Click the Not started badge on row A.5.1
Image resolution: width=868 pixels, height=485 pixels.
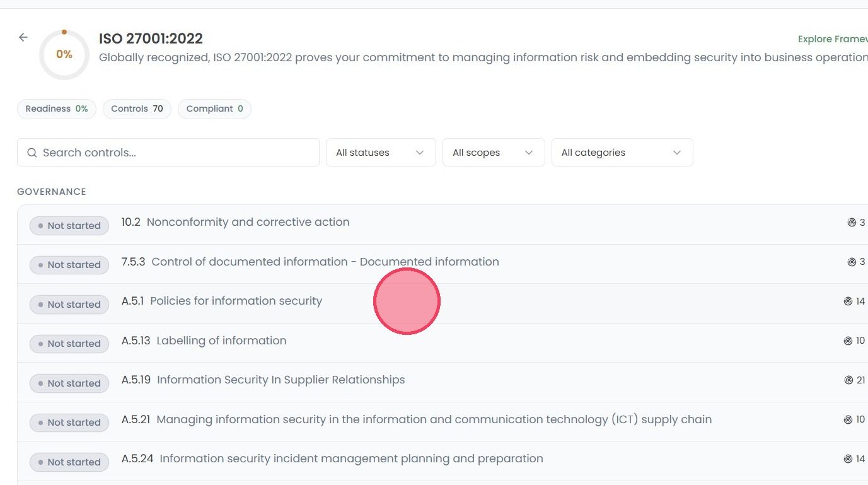69,305
